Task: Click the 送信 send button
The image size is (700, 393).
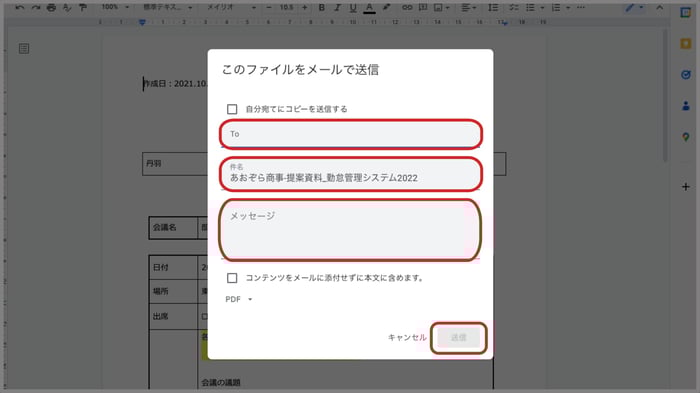Action: point(458,338)
